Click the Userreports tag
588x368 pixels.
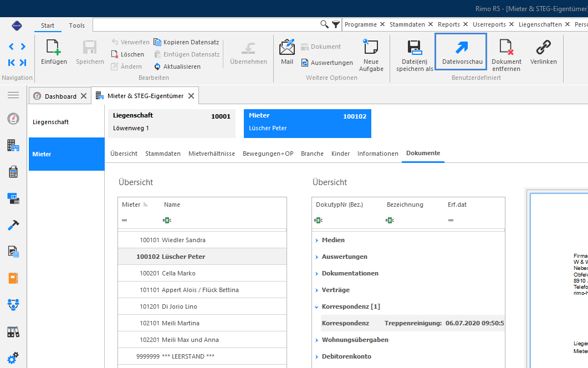(x=489, y=24)
